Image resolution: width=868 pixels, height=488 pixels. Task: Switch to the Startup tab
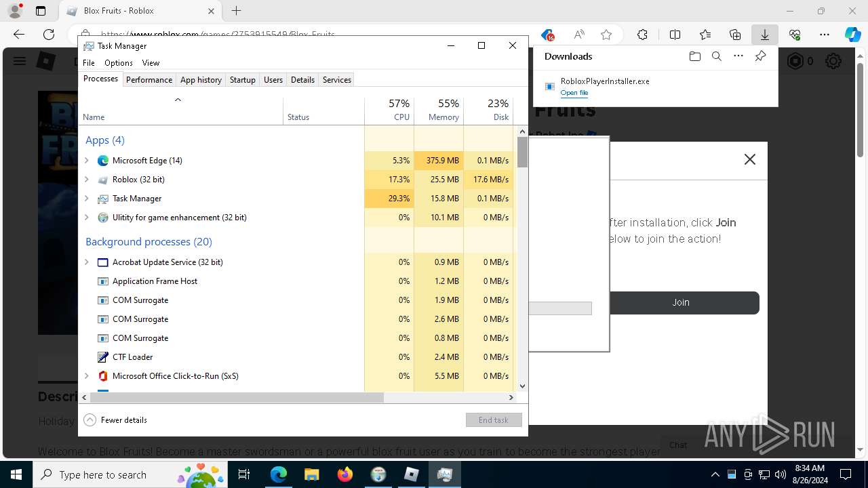tap(242, 80)
